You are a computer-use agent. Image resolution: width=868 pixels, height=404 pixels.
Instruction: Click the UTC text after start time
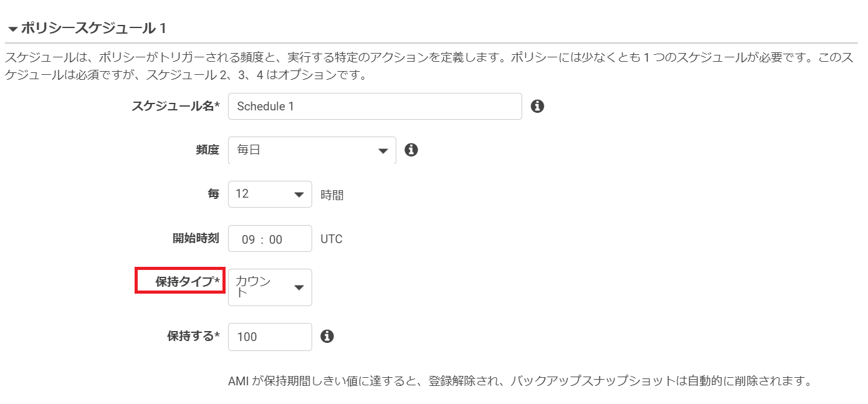point(331,239)
